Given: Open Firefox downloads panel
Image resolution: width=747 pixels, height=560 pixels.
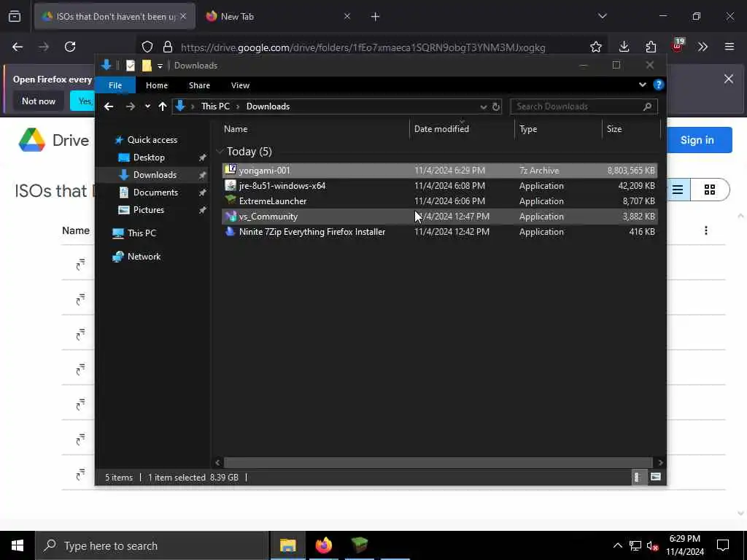Looking at the screenshot, I should click(624, 47).
